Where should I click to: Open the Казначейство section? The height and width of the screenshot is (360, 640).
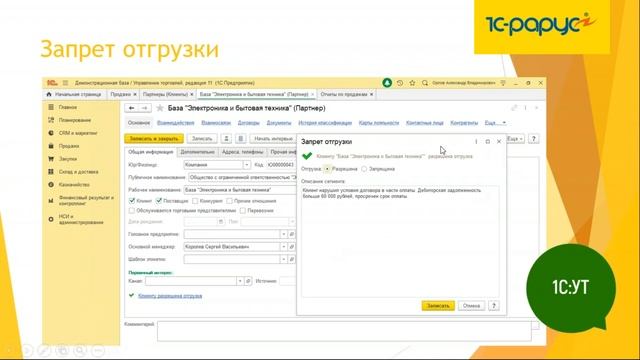pyautogui.click(x=74, y=184)
